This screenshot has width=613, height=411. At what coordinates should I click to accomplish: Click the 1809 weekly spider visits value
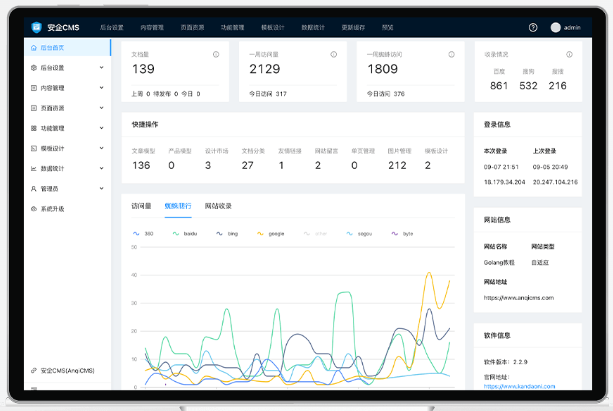coord(382,69)
